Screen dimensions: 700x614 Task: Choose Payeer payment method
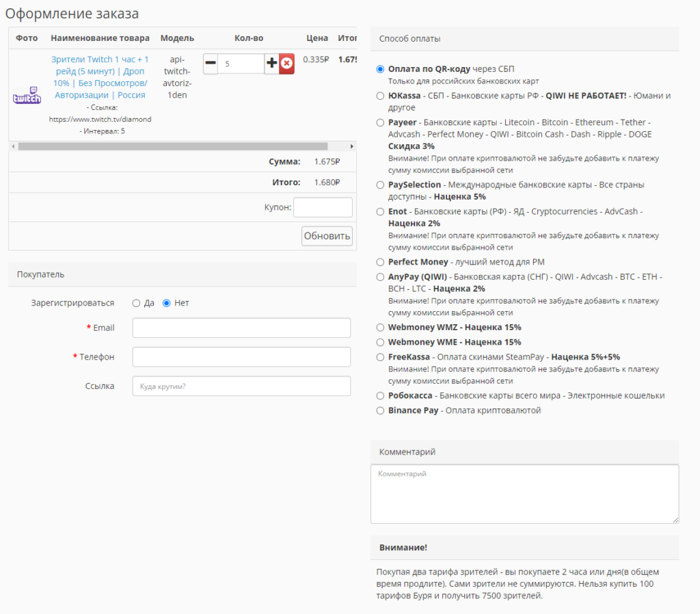[x=380, y=123]
